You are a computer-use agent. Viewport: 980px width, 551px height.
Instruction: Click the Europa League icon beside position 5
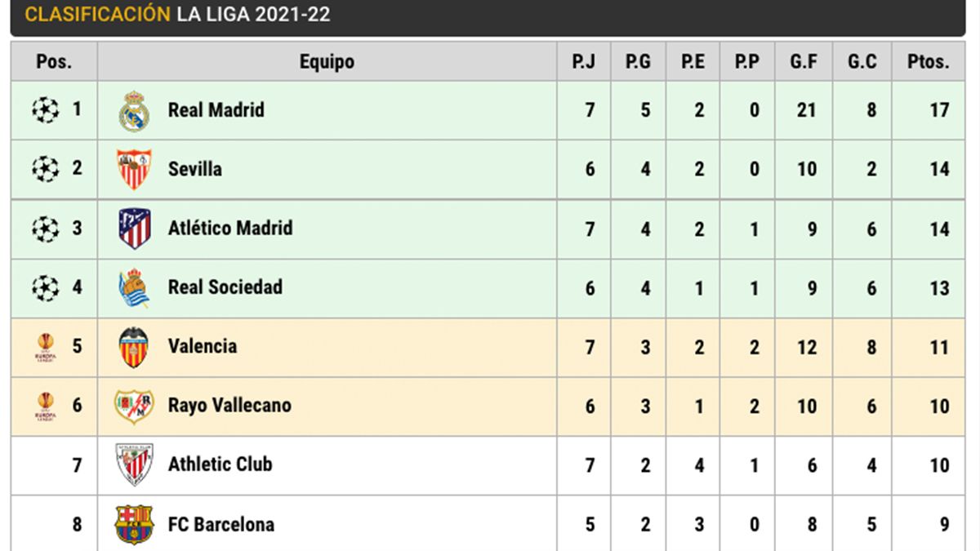point(46,347)
